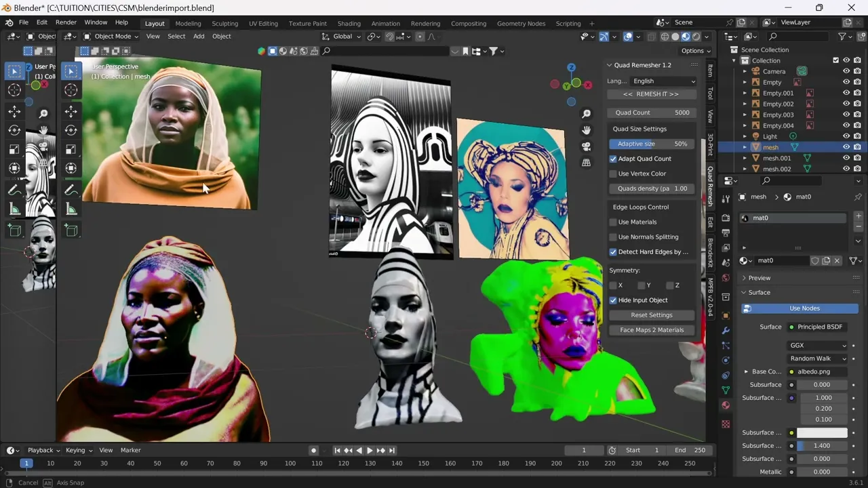Screen dimensions: 868x488
Task: Expand the Preview panel in material properties
Action: (x=744, y=278)
